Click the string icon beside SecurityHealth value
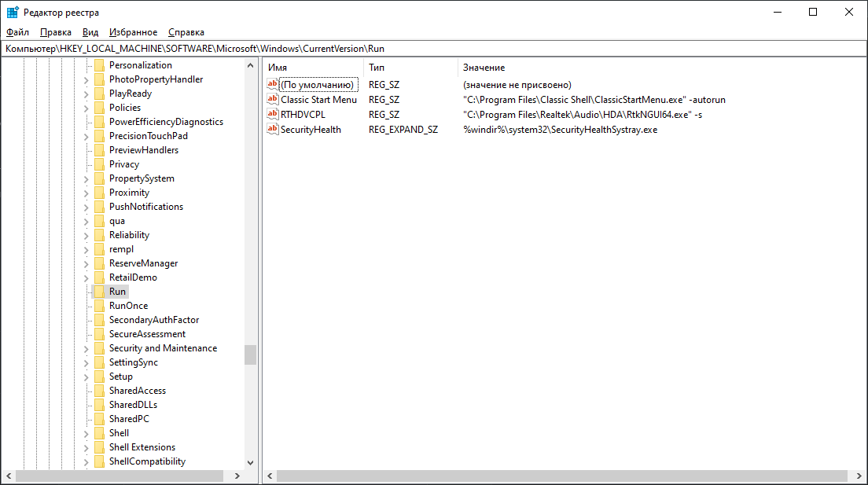 272,129
